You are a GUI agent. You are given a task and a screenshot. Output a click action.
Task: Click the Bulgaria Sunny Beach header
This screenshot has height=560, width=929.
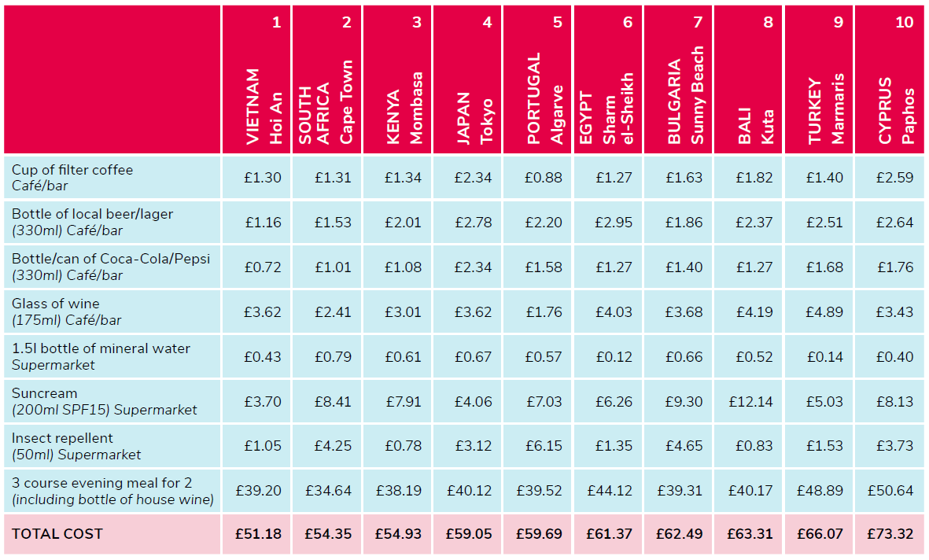685,96
